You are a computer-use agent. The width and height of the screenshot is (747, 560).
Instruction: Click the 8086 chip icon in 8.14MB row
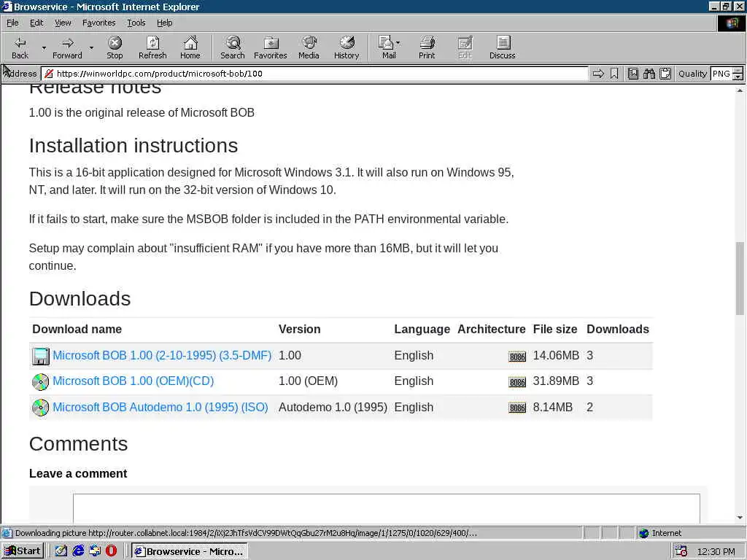(517, 408)
